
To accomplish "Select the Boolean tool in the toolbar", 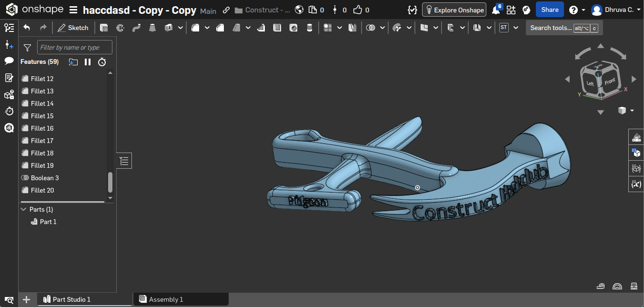I will pos(371,28).
